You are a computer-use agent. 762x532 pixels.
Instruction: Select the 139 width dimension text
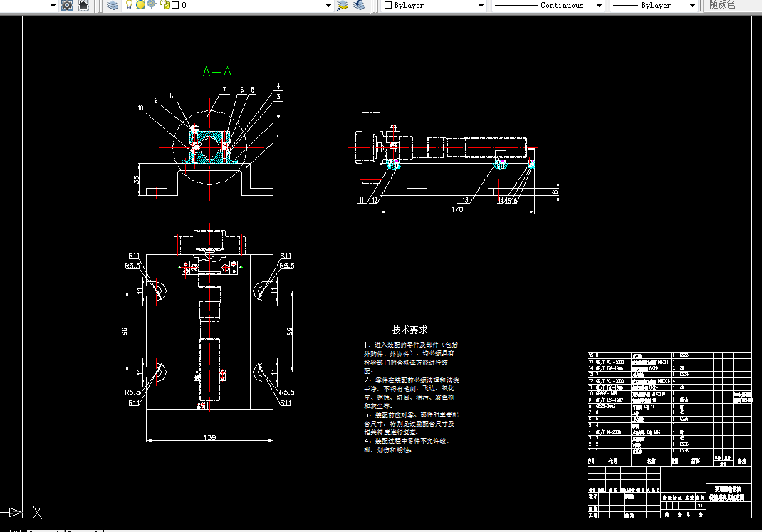(x=209, y=437)
